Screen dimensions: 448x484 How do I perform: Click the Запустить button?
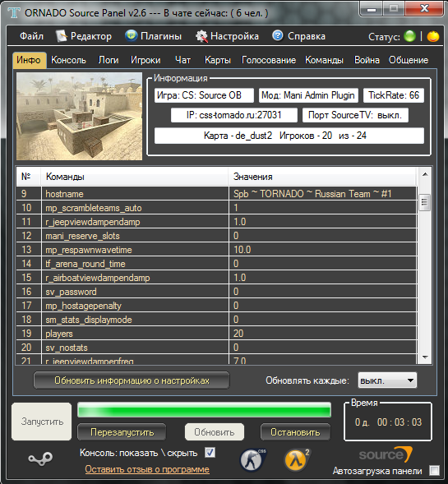point(42,422)
